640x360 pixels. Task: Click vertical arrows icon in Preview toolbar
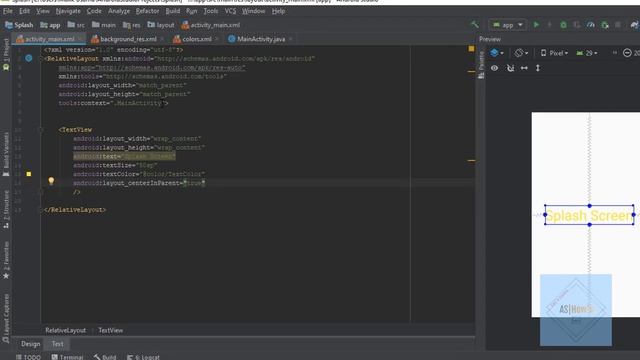pyautogui.click(x=538, y=68)
